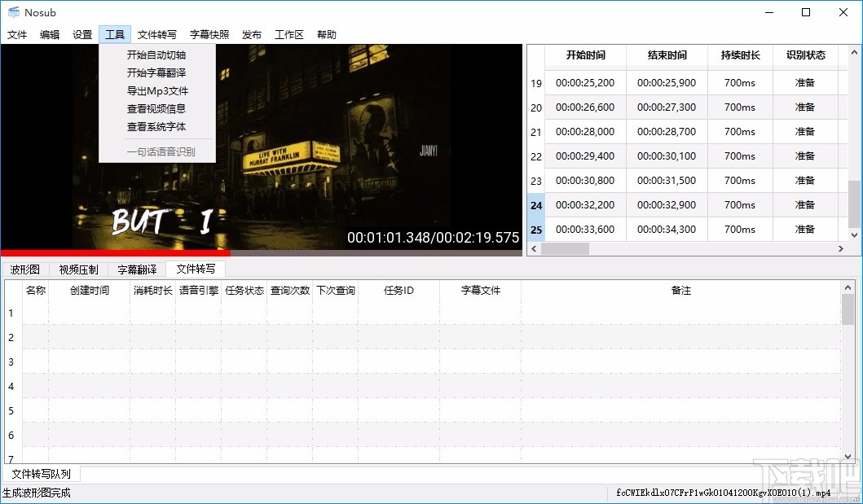Click the 字幕文件 column header
863x504 pixels.
(481, 290)
